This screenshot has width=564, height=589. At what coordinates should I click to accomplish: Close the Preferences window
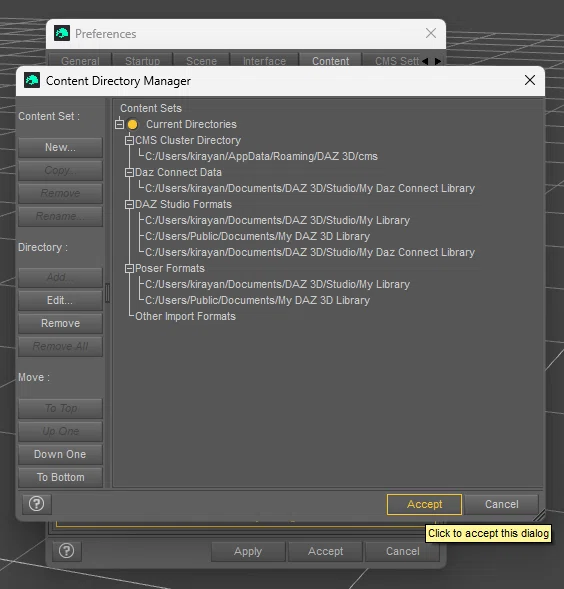(431, 33)
